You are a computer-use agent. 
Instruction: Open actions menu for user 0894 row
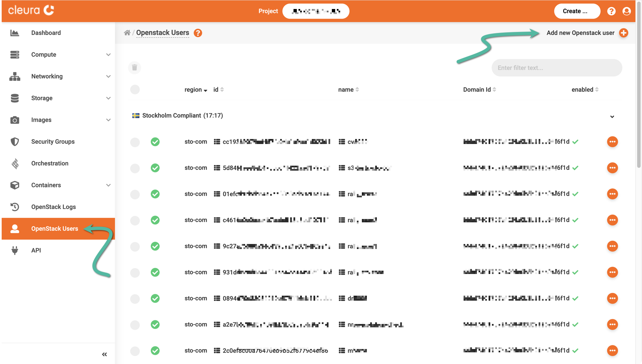pyautogui.click(x=612, y=298)
